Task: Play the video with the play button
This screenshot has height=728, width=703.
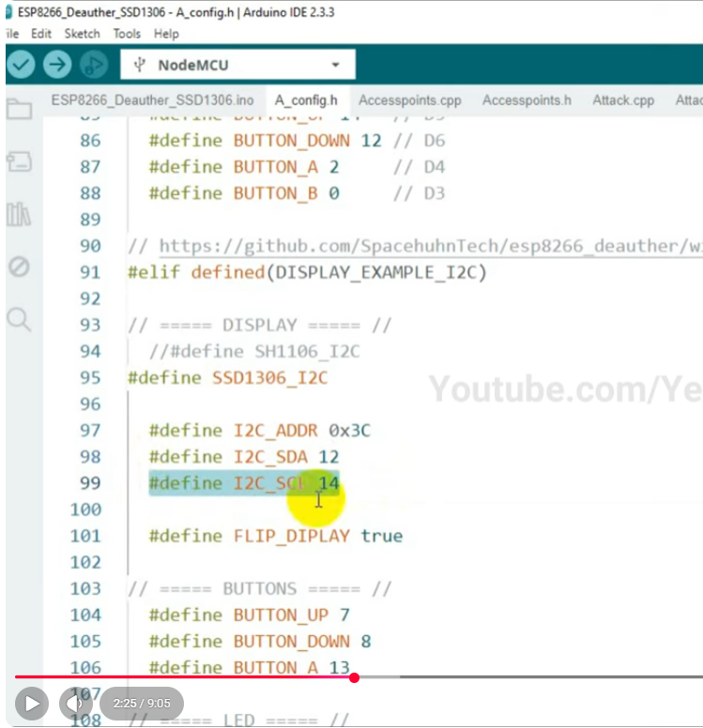Action: (32, 704)
